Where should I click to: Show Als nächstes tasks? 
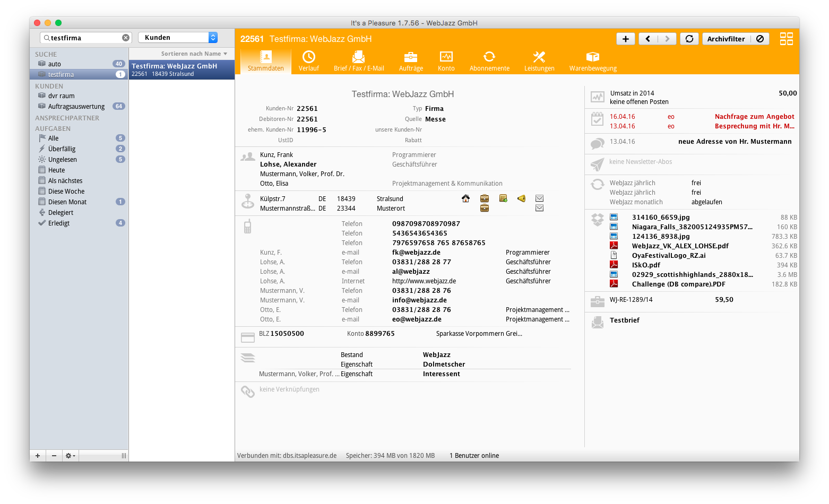(x=79, y=180)
